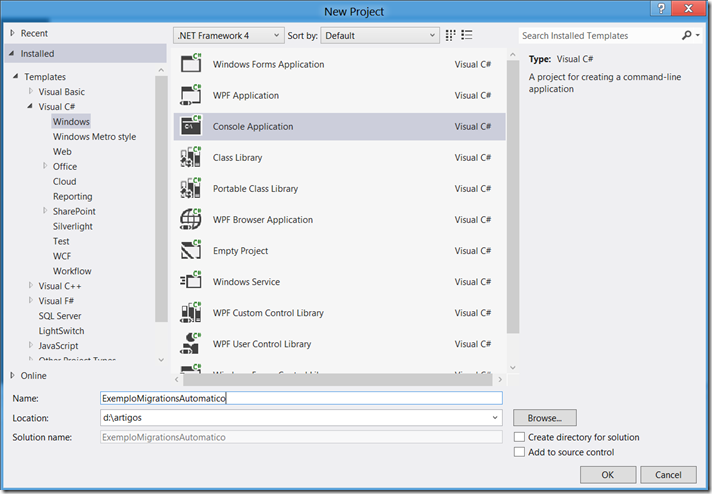Screen dimensions: 712x494
Task: Expand the JavaScript node
Action: pyautogui.click(x=31, y=345)
